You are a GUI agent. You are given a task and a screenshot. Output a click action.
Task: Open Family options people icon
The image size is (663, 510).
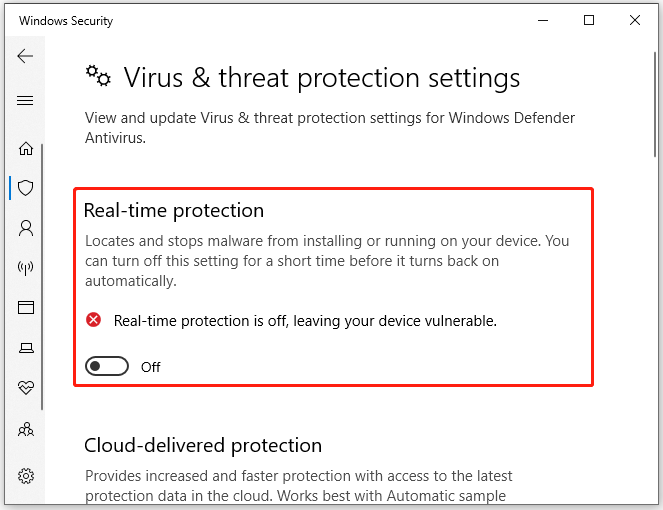(26, 430)
